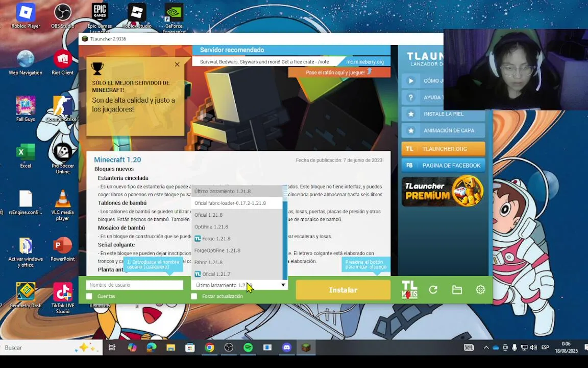Toggle the Cuentas checkbox

coord(89,296)
